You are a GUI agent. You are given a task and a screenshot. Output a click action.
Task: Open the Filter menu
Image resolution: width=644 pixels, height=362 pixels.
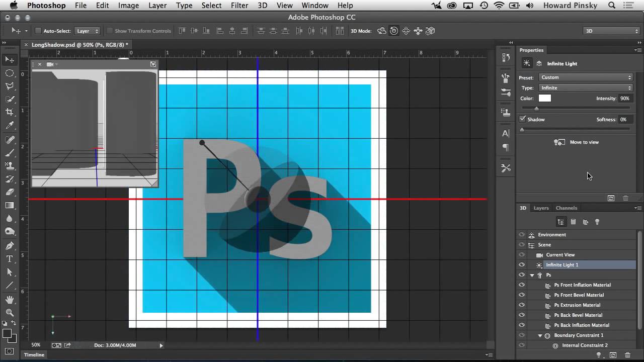coord(239,6)
